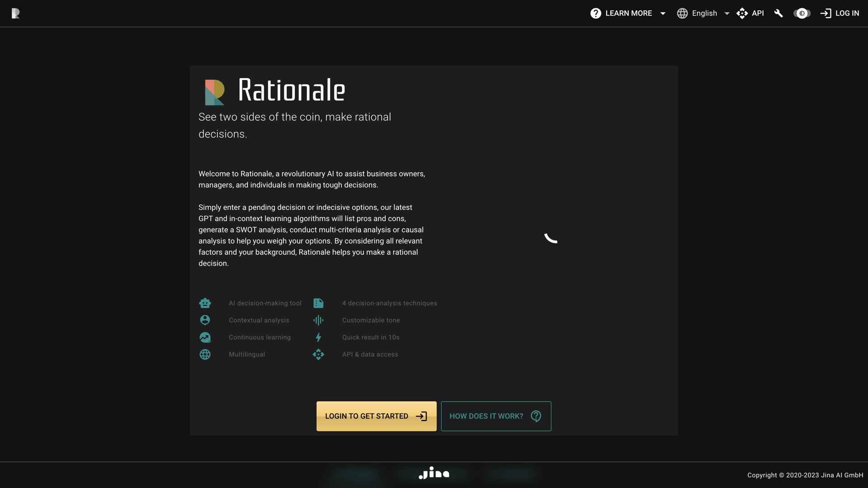The image size is (868, 488).
Task: Click the Multilingual globe icon
Action: 205,355
